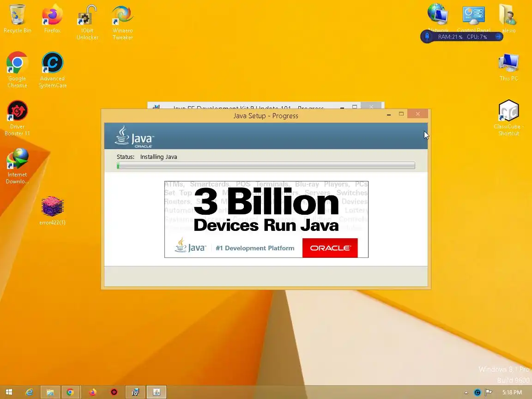Open Advanced SystemCare desktop shortcut

[x=52, y=70]
